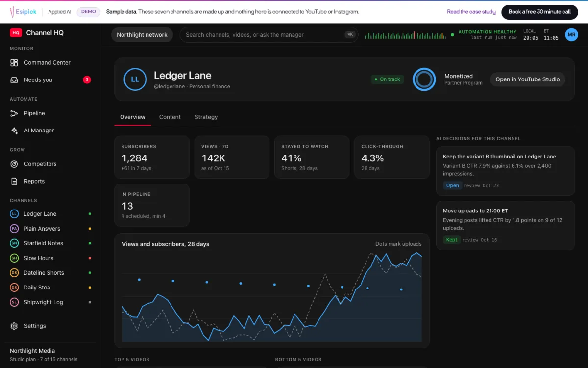Switch to the Overview tab

click(133, 117)
